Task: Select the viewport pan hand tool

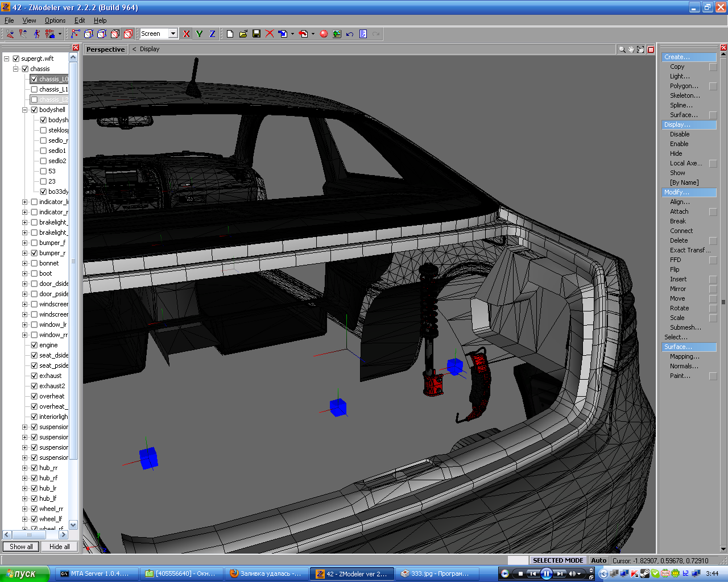Action: coord(631,49)
